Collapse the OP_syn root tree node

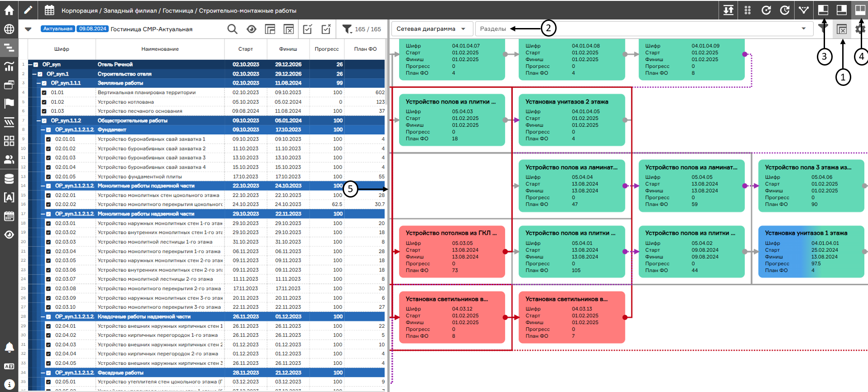[30, 65]
